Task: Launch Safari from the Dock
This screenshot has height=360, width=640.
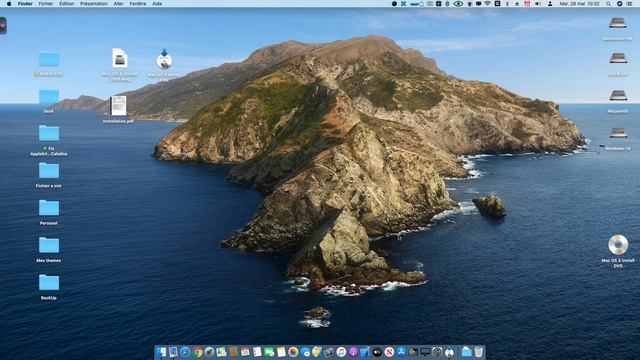Action: [185, 352]
